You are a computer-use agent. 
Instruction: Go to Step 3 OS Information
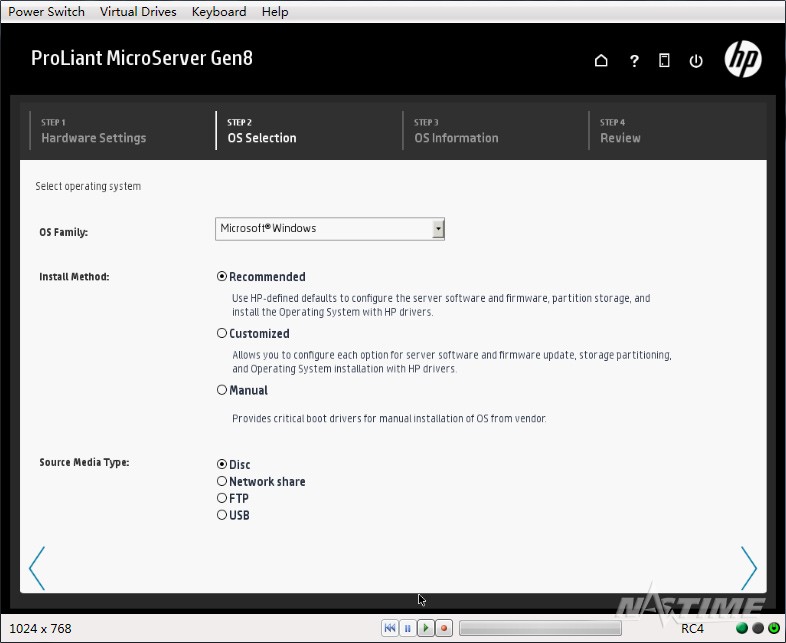(456, 131)
